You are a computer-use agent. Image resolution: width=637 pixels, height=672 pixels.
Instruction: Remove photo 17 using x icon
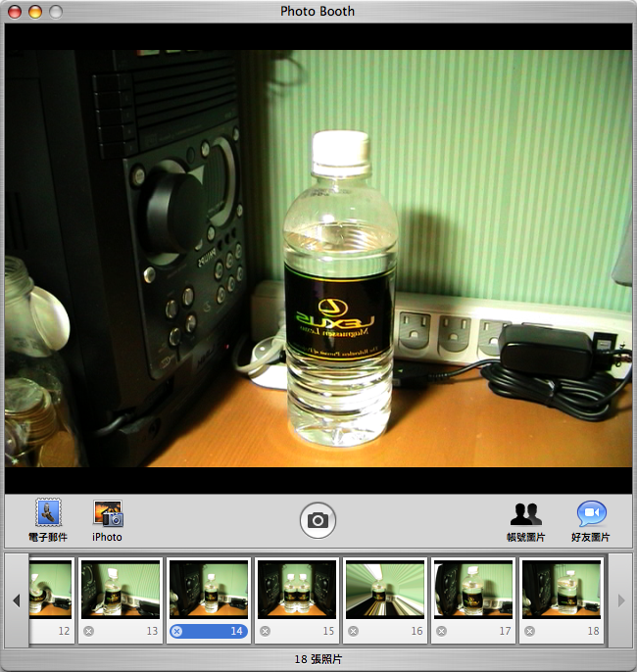pos(442,631)
